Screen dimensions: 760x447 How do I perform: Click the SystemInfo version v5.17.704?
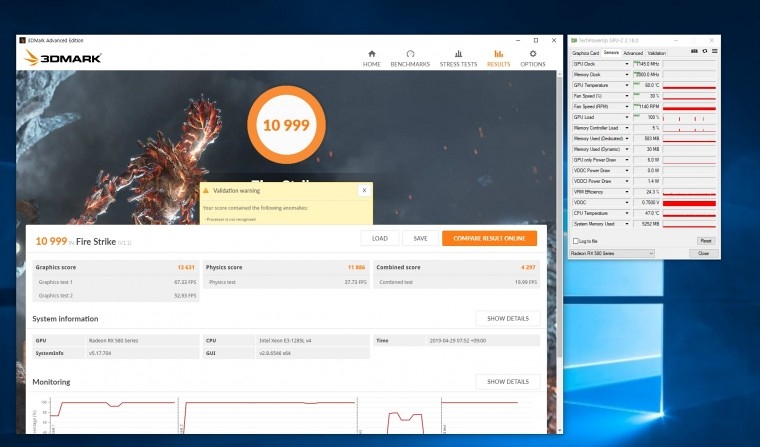(x=100, y=353)
